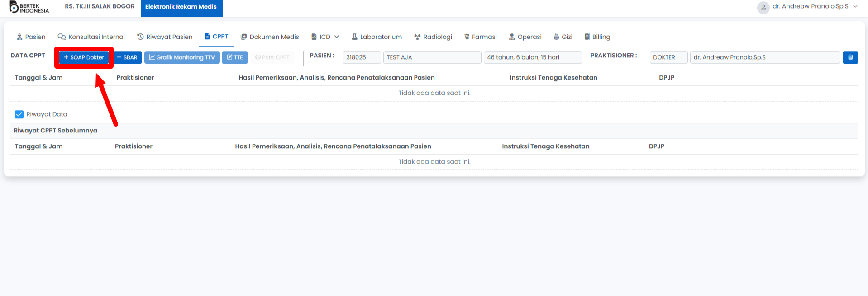Expand the ICD dropdown menu
The height and width of the screenshot is (296, 868).
pyautogui.click(x=325, y=37)
